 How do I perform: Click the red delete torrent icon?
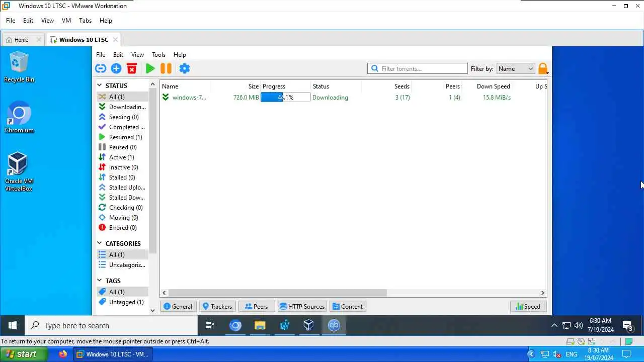132,68
